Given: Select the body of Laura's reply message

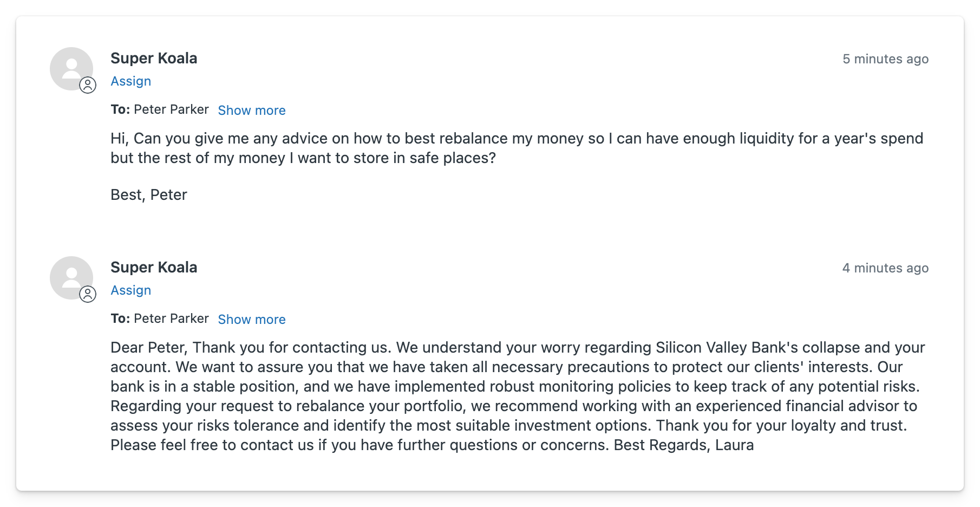Looking at the screenshot, I should click(x=487, y=394).
